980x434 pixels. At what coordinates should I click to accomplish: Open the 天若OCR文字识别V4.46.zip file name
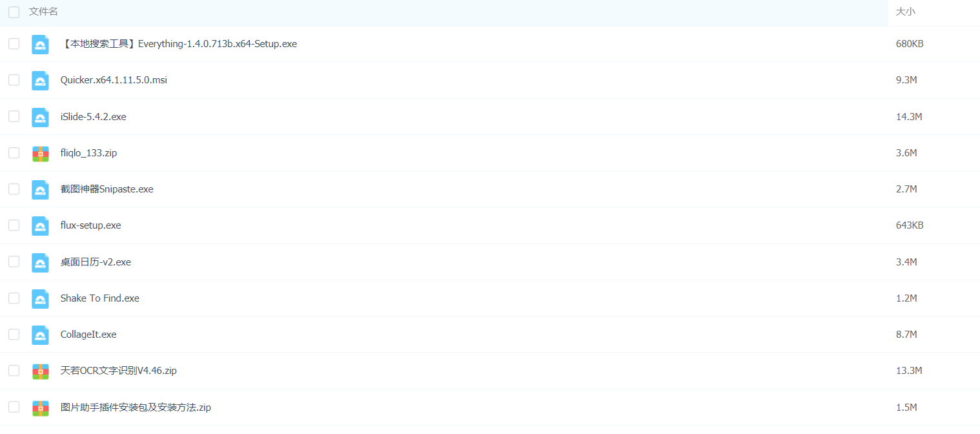pos(118,371)
